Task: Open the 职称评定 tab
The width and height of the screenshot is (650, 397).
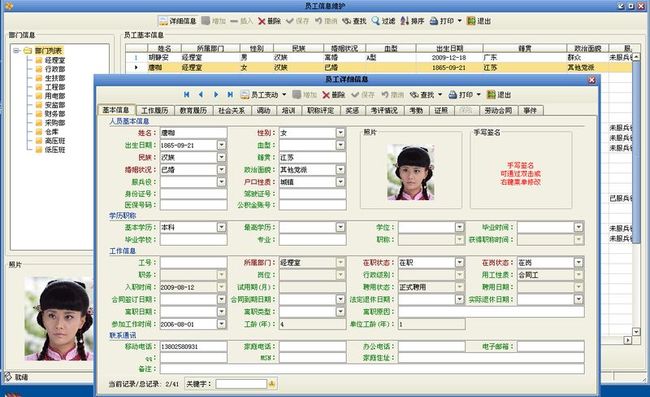Action: point(320,110)
